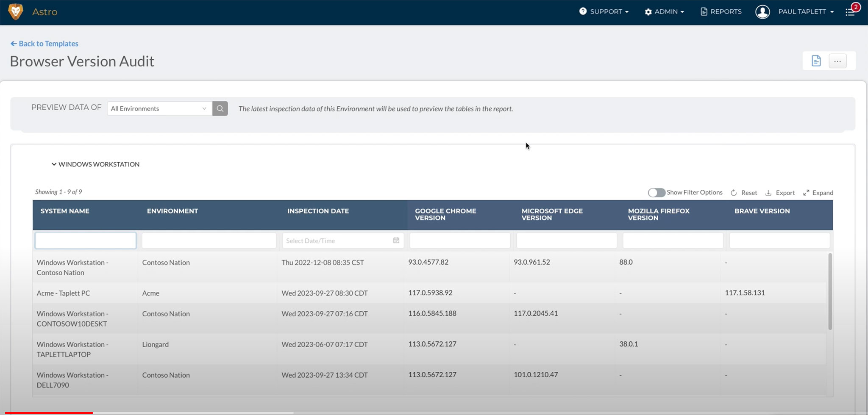Sort by Inspection Date column header

[x=318, y=211]
